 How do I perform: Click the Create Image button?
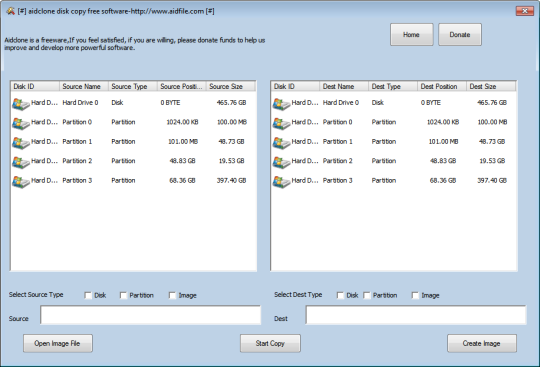tap(482, 343)
